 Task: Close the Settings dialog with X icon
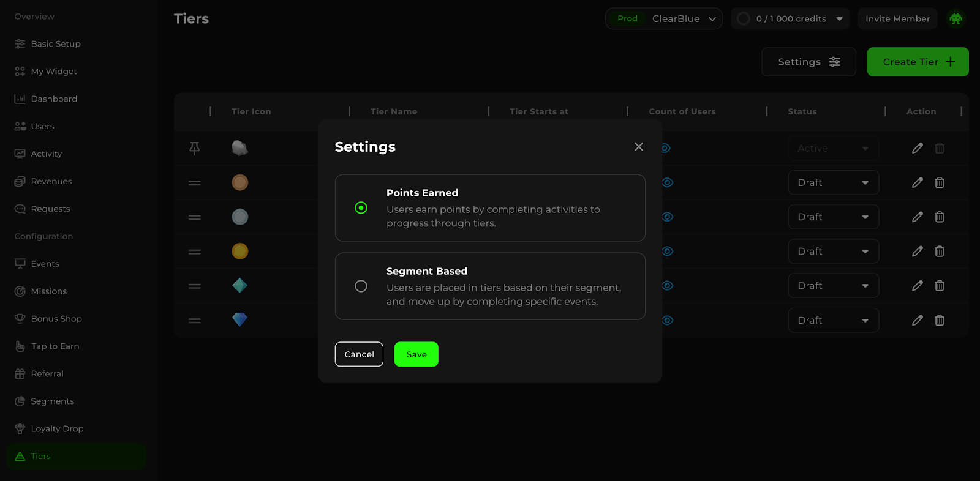point(639,147)
